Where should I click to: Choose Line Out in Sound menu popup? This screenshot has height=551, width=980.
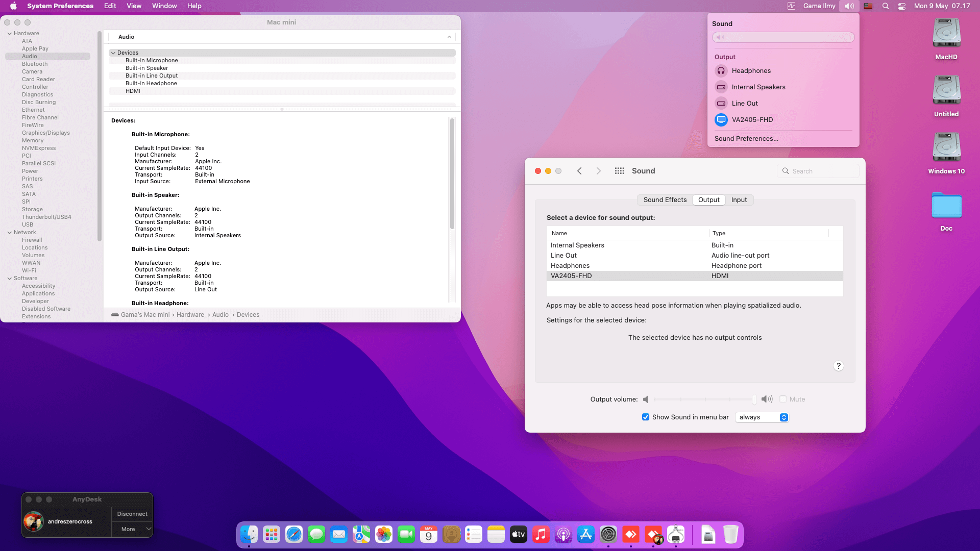783,104
